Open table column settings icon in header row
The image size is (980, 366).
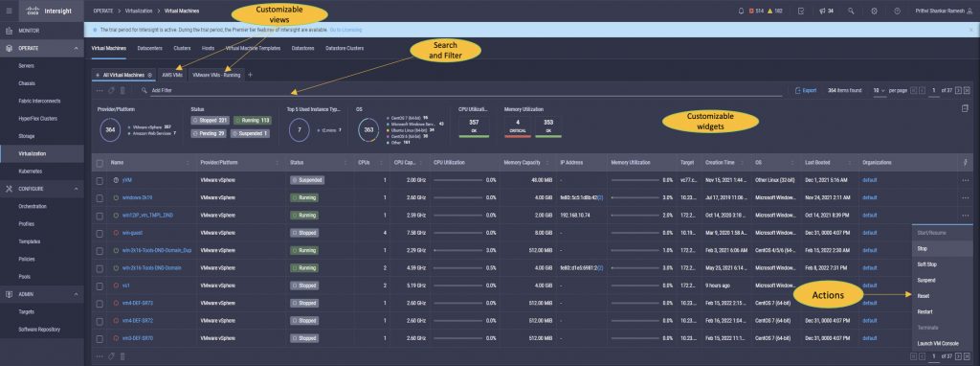click(967, 163)
